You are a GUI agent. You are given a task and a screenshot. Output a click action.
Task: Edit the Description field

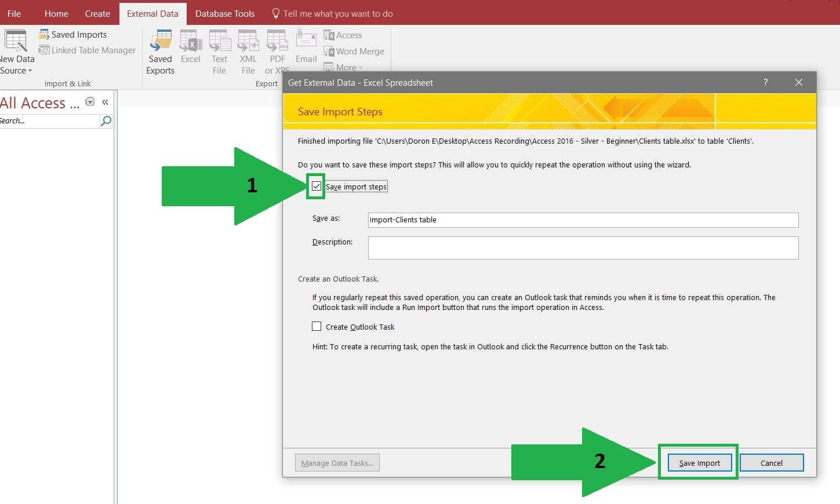click(x=583, y=248)
